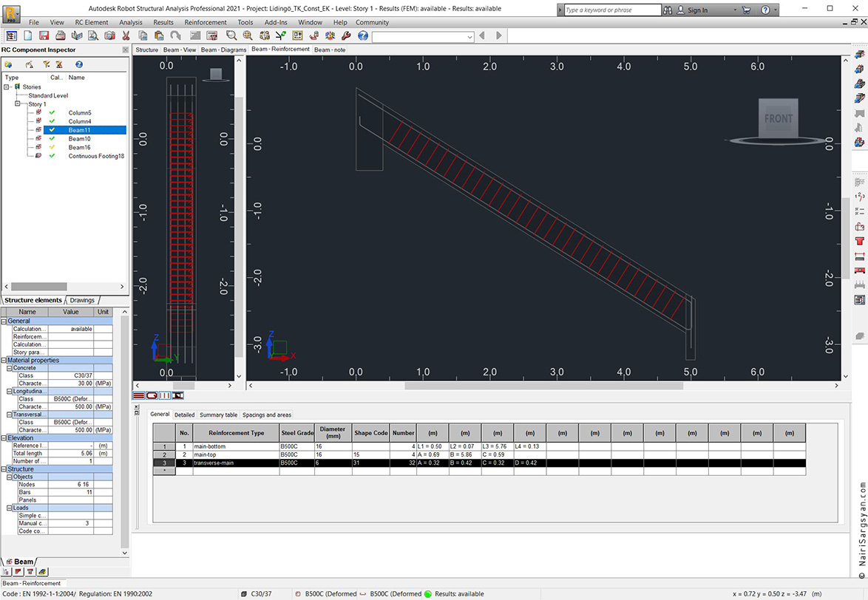Screen dimensions: 868x600
Task: Click the longitudinal bars icon above the table
Action: tap(138, 395)
